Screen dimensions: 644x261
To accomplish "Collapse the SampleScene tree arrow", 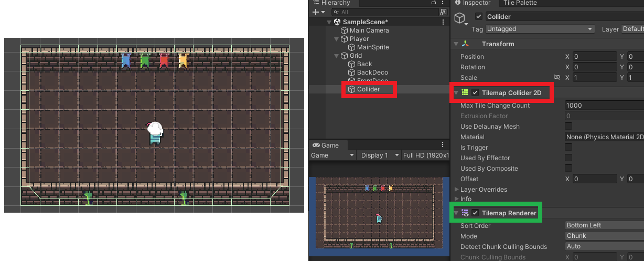I will pyautogui.click(x=329, y=22).
